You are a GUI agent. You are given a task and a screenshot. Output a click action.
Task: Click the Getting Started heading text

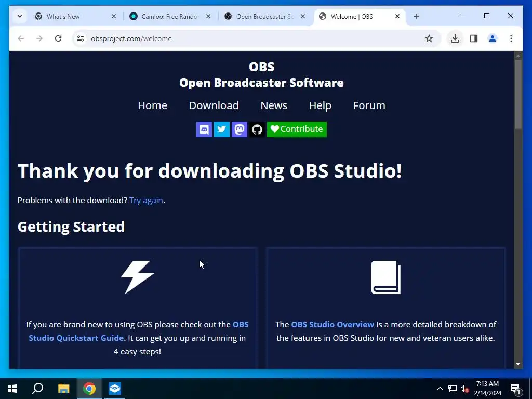tap(71, 227)
